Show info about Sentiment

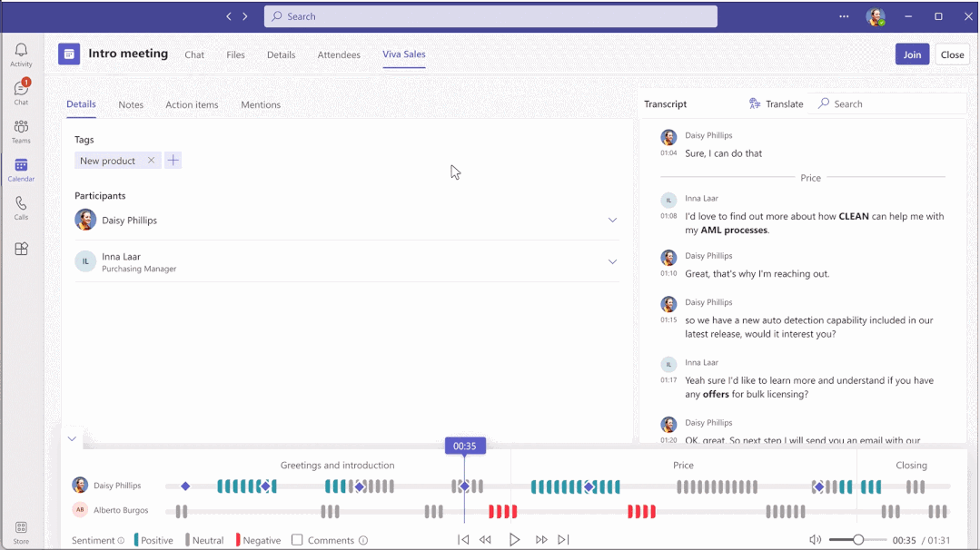(x=121, y=541)
